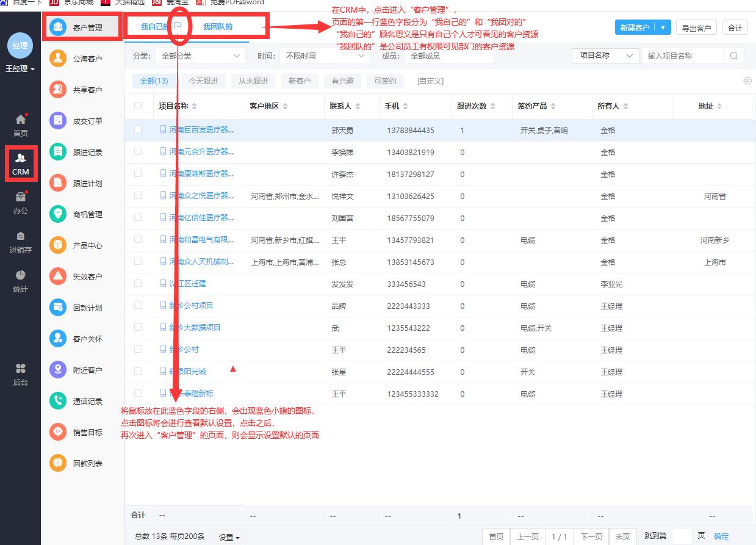The image size is (756, 545).
Task: Filter by 今天跟进
Action: [x=203, y=81]
